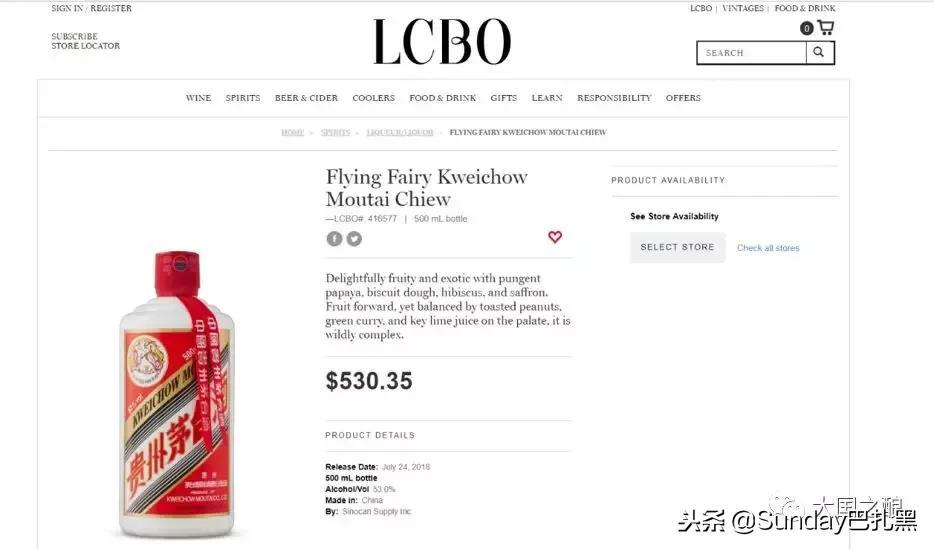This screenshot has height=549, width=934.
Task: Go to Home breadcrumb link
Action: click(292, 132)
